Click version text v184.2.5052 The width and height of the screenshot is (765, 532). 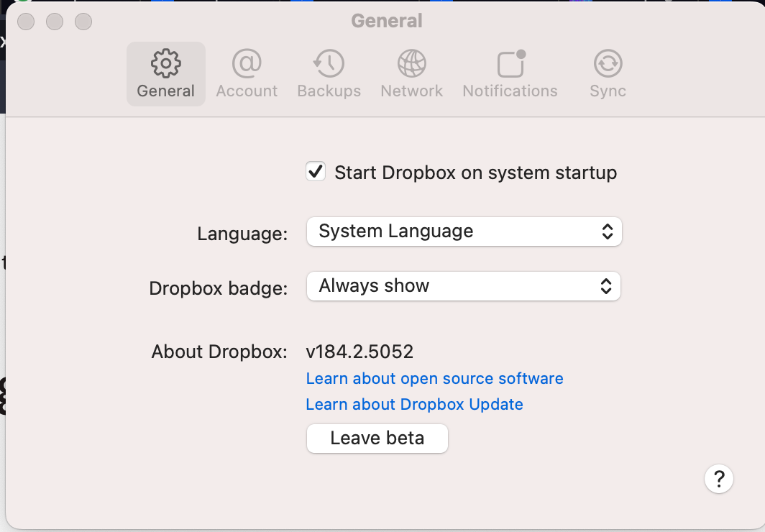359,352
